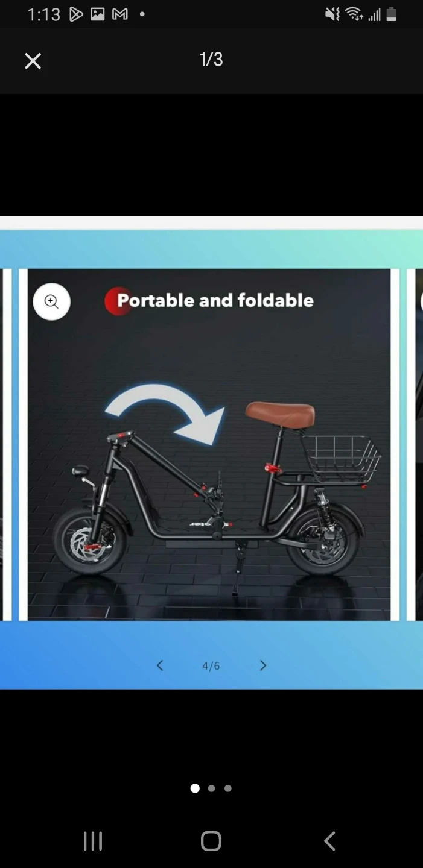
Task: Select the third page indicator dot
Action: tap(227, 788)
